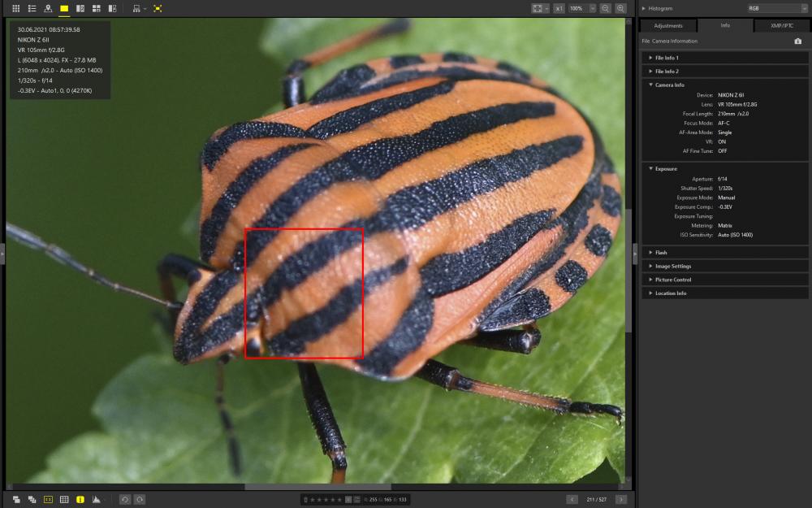Click the second stacked-images icon in bottom bar
This screenshot has width=812, height=508.
pyautogui.click(x=32, y=499)
